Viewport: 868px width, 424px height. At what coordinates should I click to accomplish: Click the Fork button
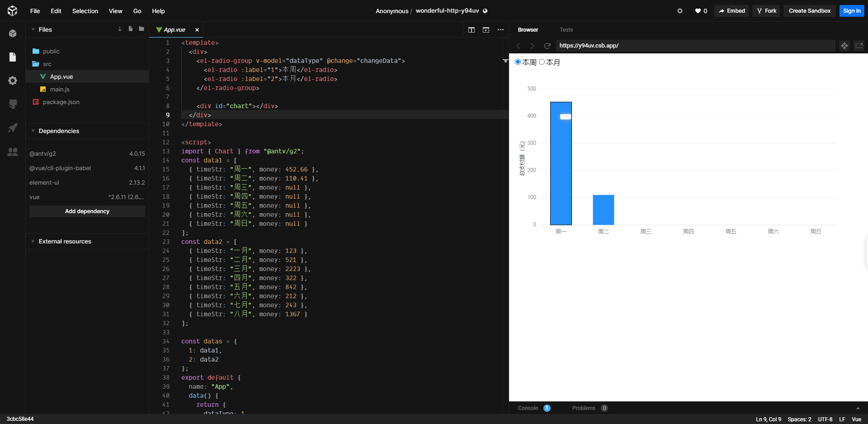767,11
